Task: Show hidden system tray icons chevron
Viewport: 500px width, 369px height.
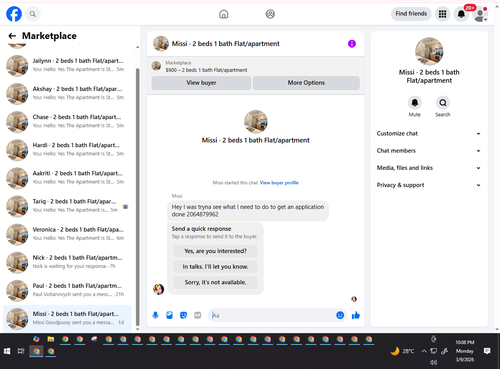Action: [424, 351]
